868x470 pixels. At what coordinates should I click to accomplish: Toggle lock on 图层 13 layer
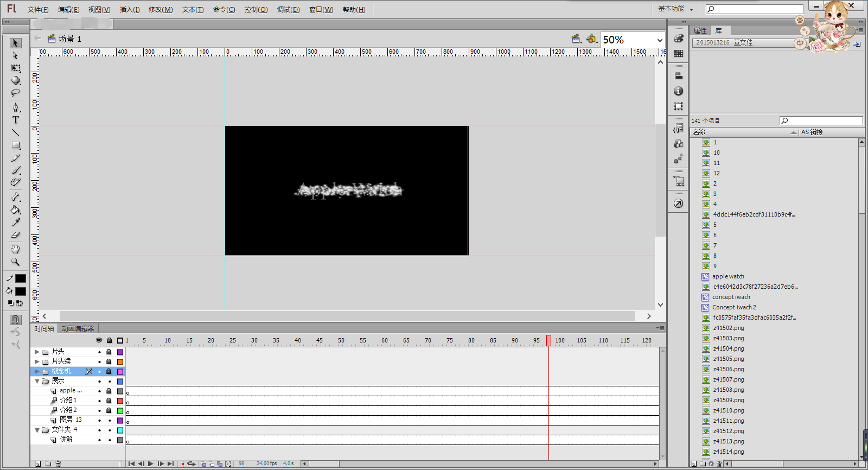109,420
